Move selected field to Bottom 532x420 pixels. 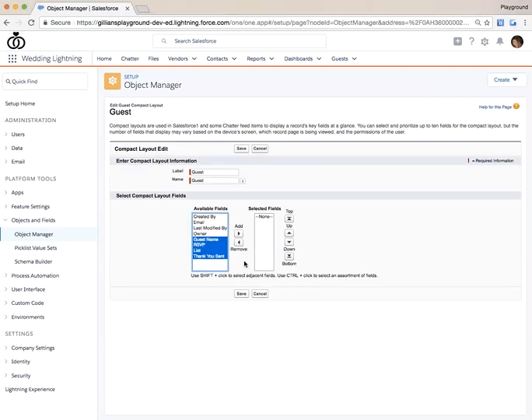pos(289,256)
